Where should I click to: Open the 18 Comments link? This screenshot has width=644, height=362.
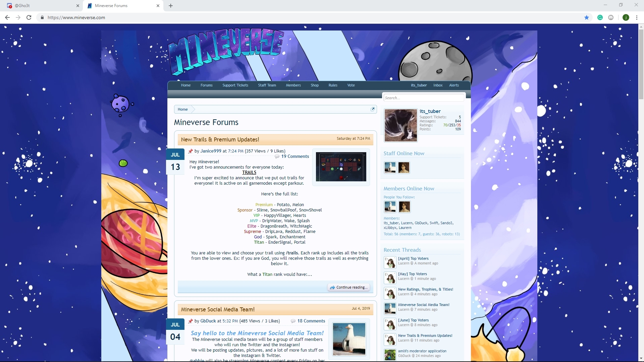click(311, 321)
